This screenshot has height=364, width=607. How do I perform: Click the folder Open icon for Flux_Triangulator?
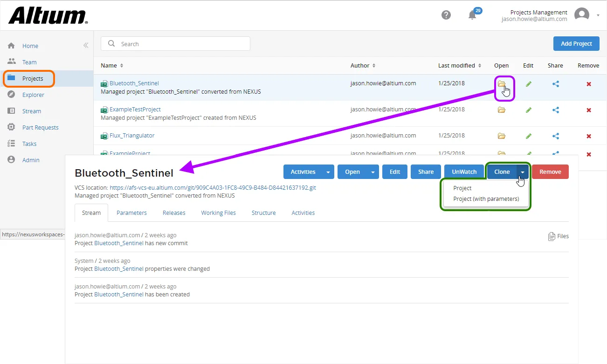point(502,136)
